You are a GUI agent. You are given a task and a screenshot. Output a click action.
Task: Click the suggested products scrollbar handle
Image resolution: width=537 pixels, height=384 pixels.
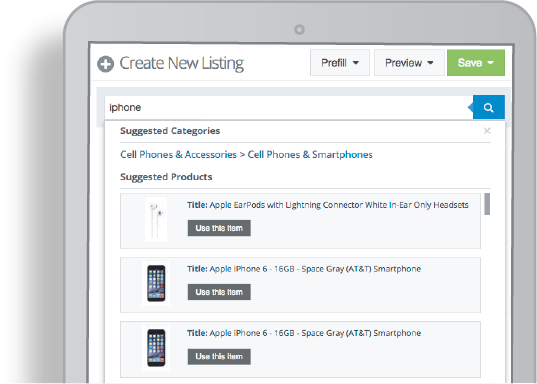(487, 204)
